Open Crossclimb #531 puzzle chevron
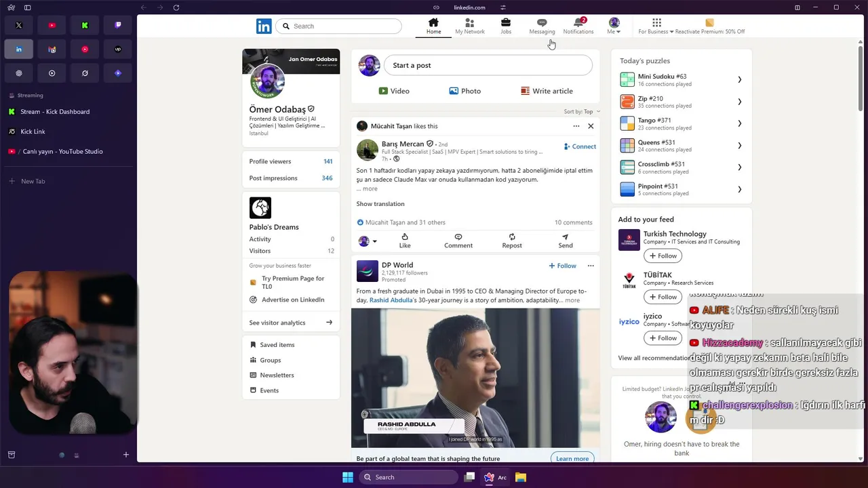The image size is (868, 488). [x=740, y=167]
